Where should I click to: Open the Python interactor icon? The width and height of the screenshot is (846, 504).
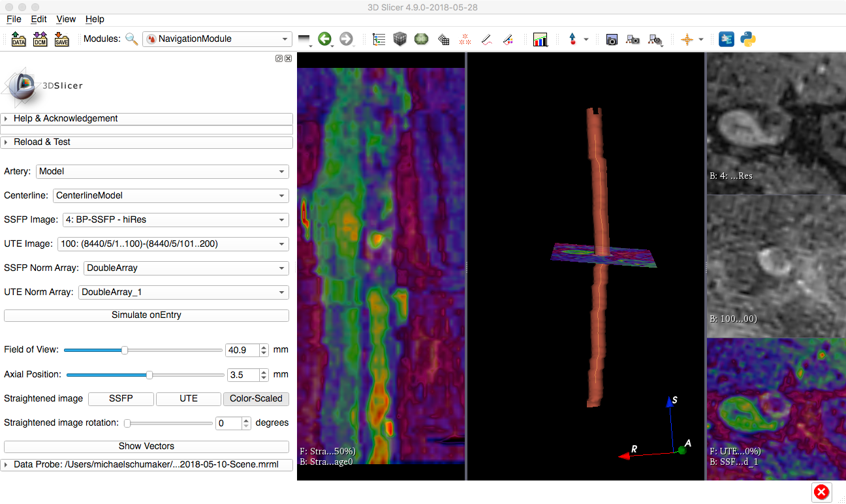pyautogui.click(x=748, y=39)
